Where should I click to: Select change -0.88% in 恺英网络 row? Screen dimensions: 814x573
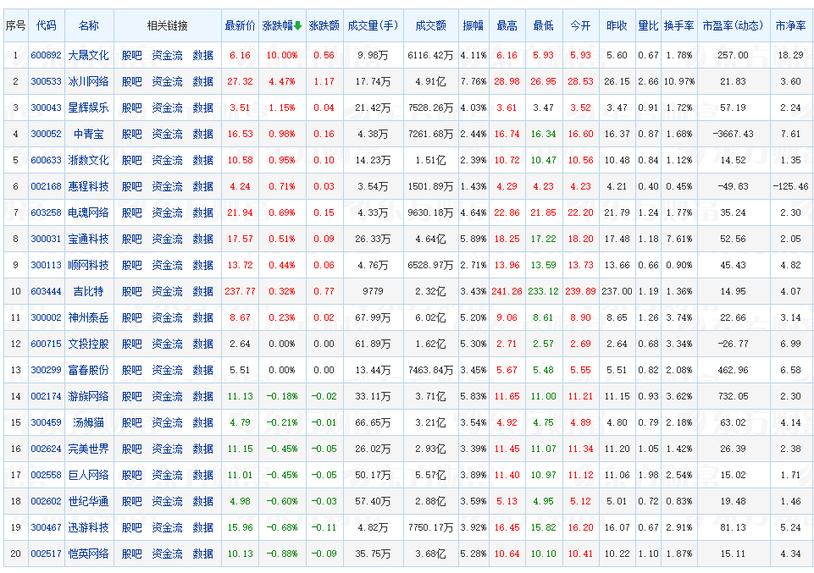click(x=282, y=554)
